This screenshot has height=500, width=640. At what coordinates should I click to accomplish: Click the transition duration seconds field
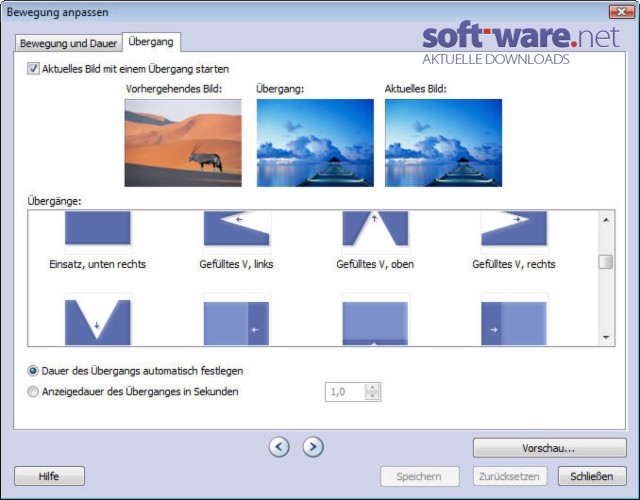346,392
